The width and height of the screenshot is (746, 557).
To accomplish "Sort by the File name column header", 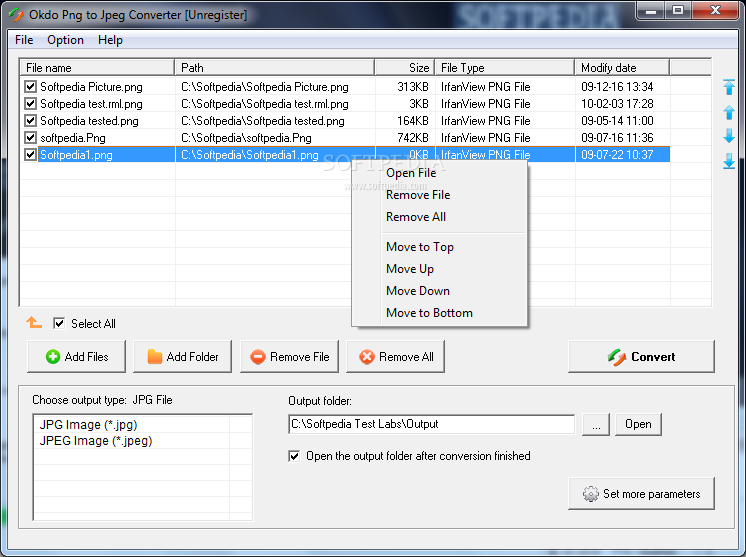I will tap(97, 68).
